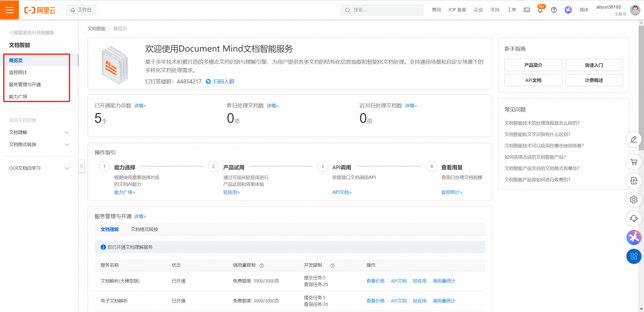Image resolution: width=644 pixels, height=312 pixels.
Task: Open 详情 next to 昨日处理文档数
Action: pos(273,106)
